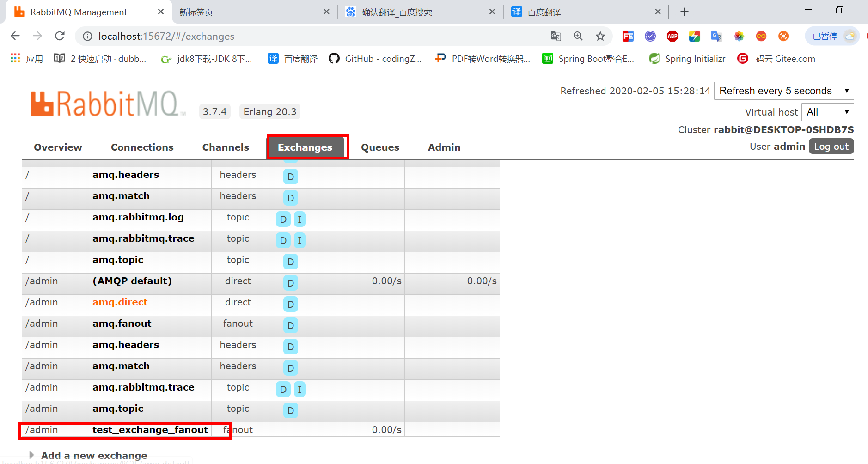Open the Baidu Translate bookmark
This screenshot has height=464, width=868.
[x=293, y=59]
